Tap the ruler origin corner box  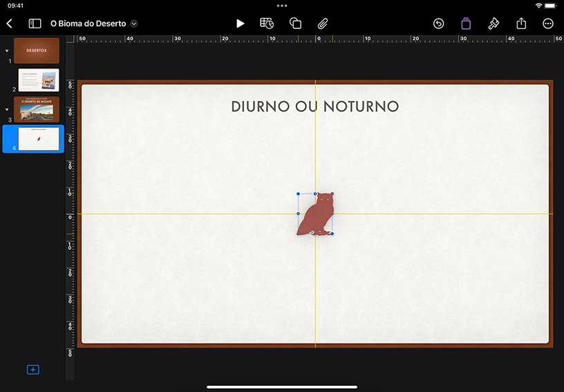coord(70,39)
